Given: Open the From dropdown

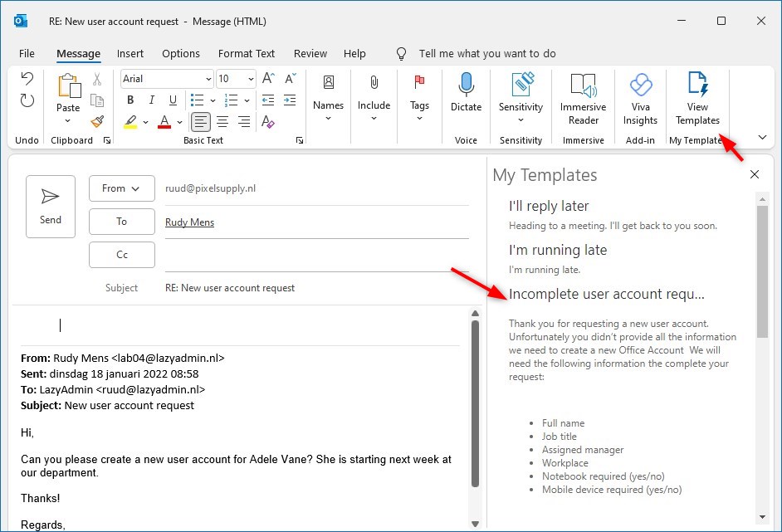Looking at the screenshot, I should coord(121,188).
